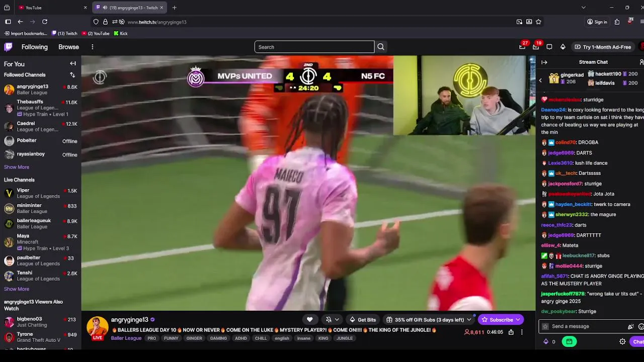Open the Subscribe dropdown button

click(501, 320)
